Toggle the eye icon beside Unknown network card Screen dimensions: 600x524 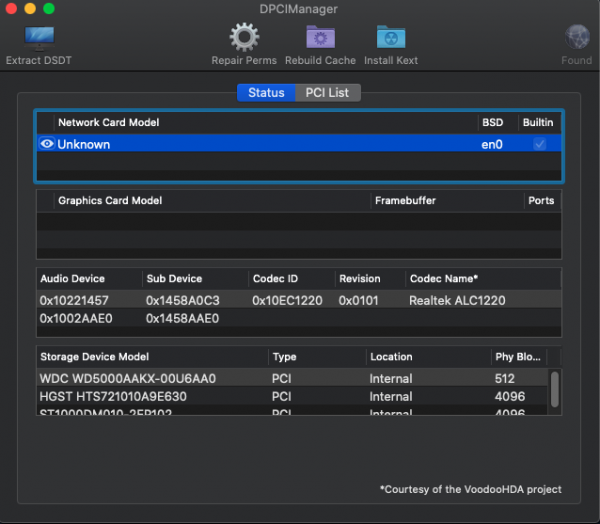coord(46,144)
